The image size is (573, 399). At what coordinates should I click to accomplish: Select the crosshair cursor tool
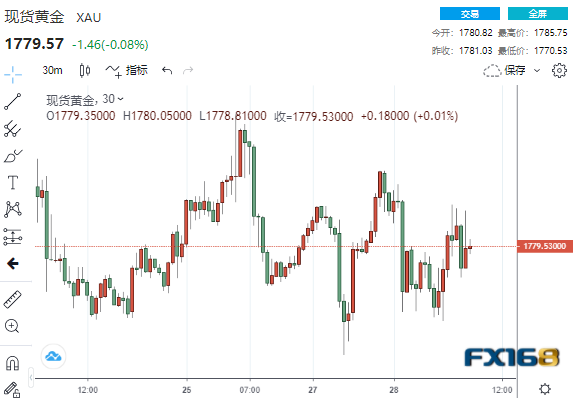pyautogui.click(x=13, y=74)
